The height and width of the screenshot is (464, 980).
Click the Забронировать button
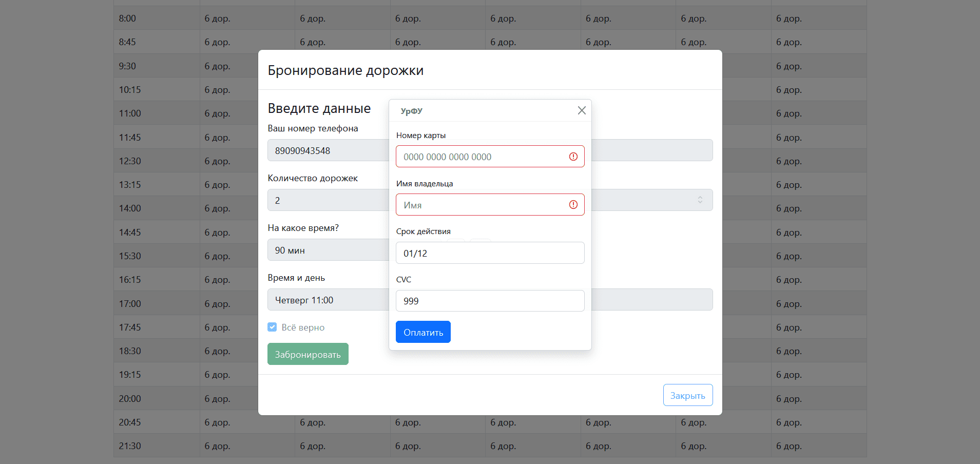point(308,354)
